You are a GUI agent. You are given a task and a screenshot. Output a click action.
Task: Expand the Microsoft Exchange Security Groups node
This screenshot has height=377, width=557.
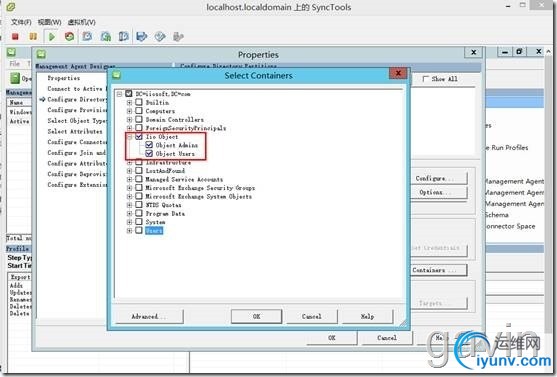click(x=130, y=188)
